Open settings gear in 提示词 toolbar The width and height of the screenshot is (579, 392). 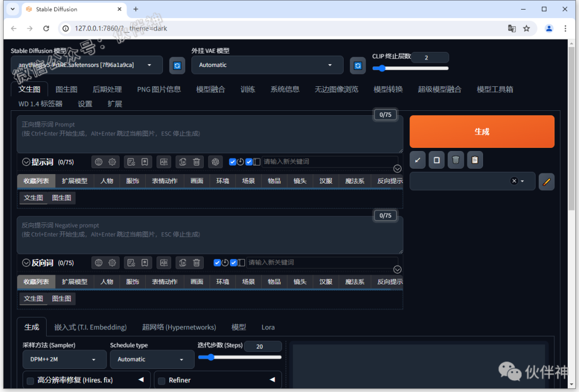pyautogui.click(x=112, y=162)
